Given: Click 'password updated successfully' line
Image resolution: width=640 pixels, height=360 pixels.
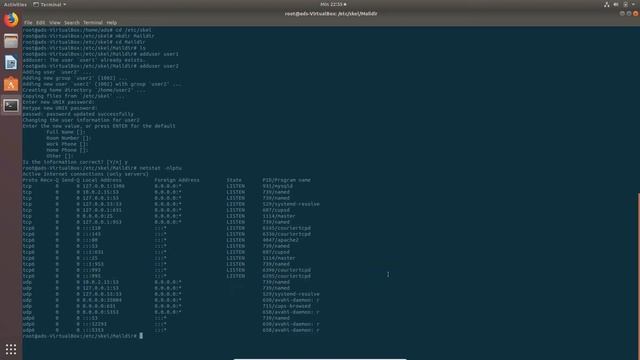Looking at the screenshot, I should [x=78, y=114].
